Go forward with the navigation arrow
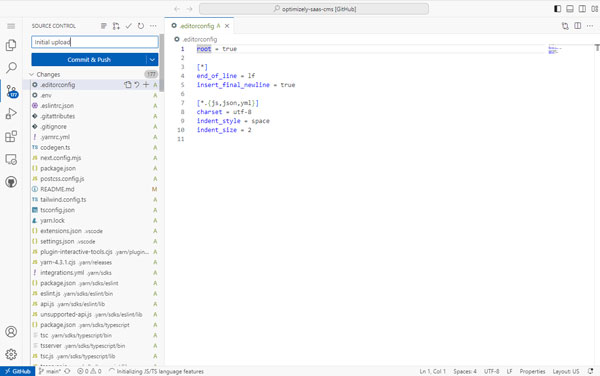 pyautogui.click(x=189, y=9)
